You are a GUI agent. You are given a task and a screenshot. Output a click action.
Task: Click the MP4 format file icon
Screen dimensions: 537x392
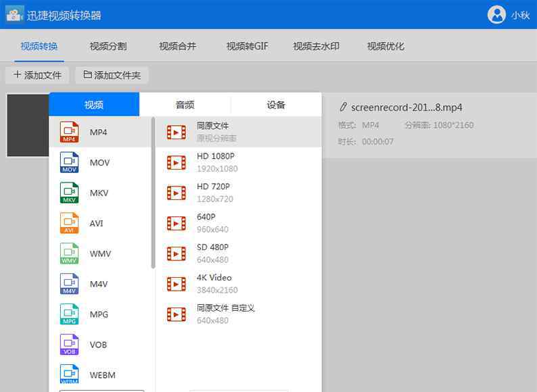click(69, 132)
